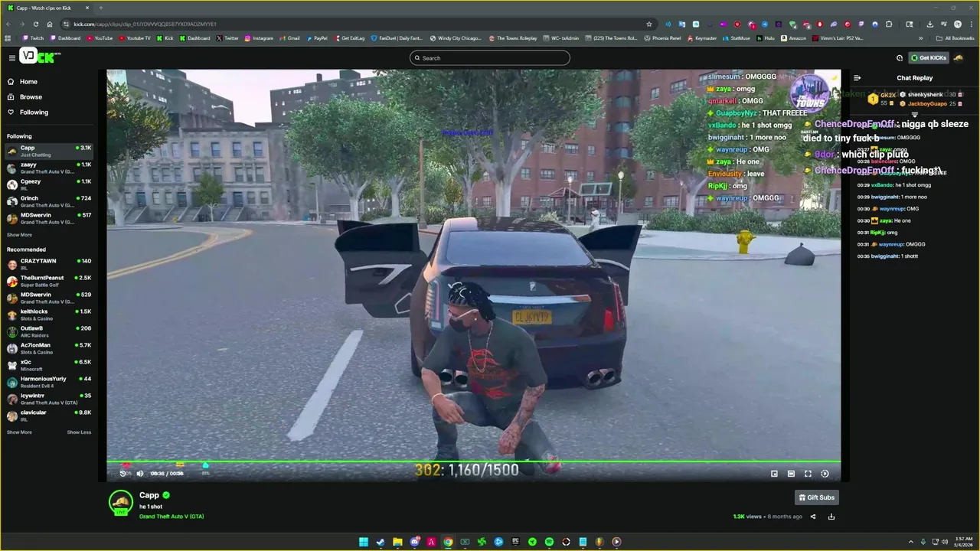Open Spotify from taskbar
The width and height of the screenshot is (980, 551).
(549, 542)
